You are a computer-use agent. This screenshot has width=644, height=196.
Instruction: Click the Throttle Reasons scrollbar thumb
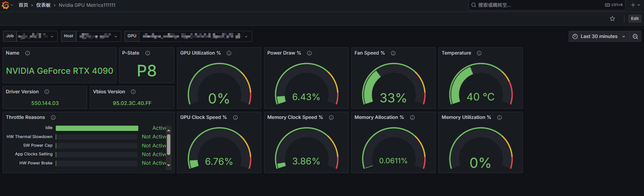point(168,145)
